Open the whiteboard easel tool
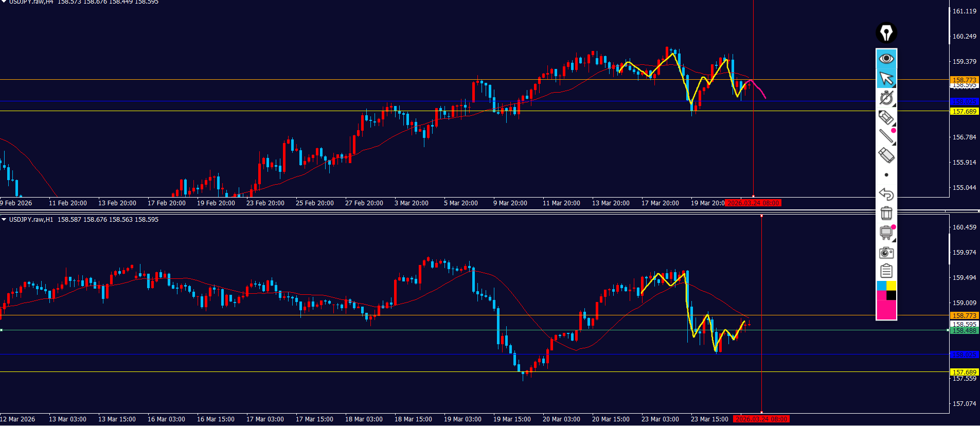The width and height of the screenshot is (980, 426). pos(886,233)
